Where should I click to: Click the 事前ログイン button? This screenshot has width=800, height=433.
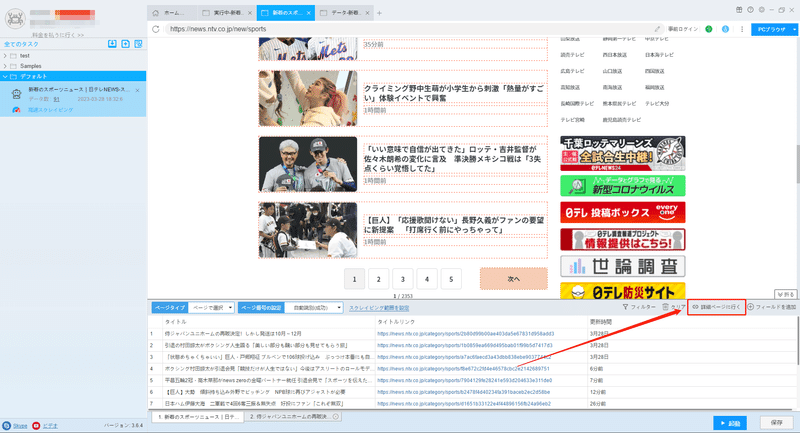[x=683, y=29]
